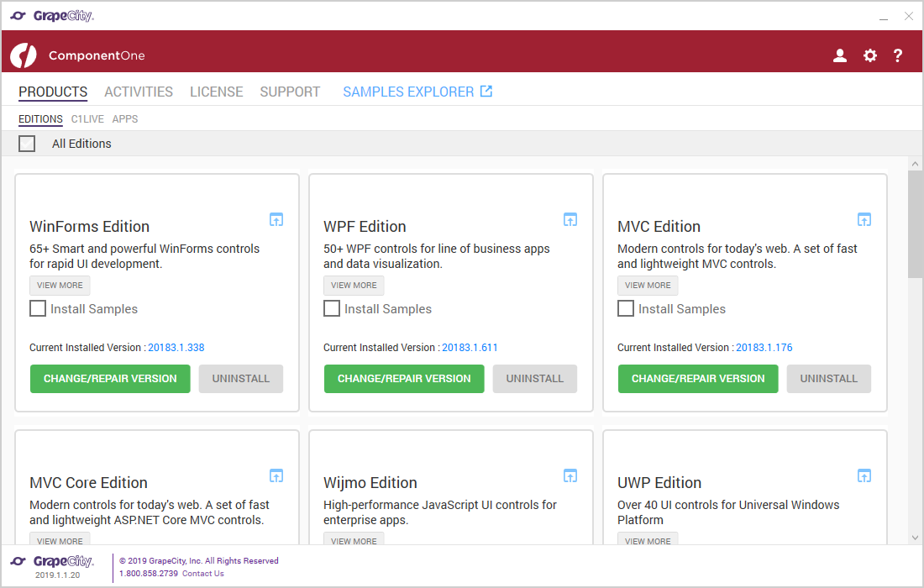
Task: Click the external link icon on MVC Edition
Action: pyautogui.click(x=864, y=220)
